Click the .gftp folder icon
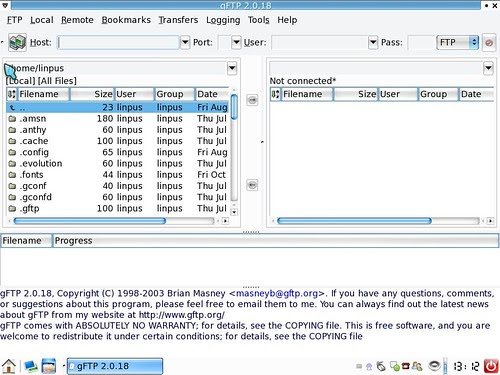Screen dimensions: 500x375 pyautogui.click(x=12, y=208)
